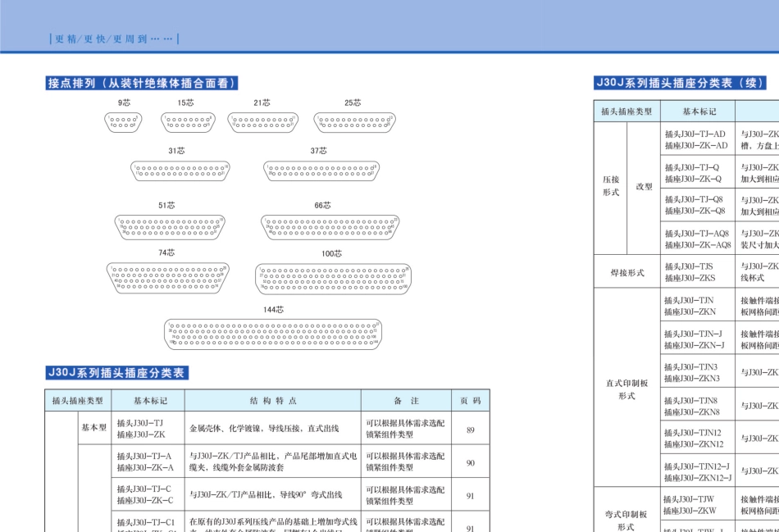This screenshot has height=532, width=779.
Task: Click continued table header '基本标记'
Action: tap(699, 111)
